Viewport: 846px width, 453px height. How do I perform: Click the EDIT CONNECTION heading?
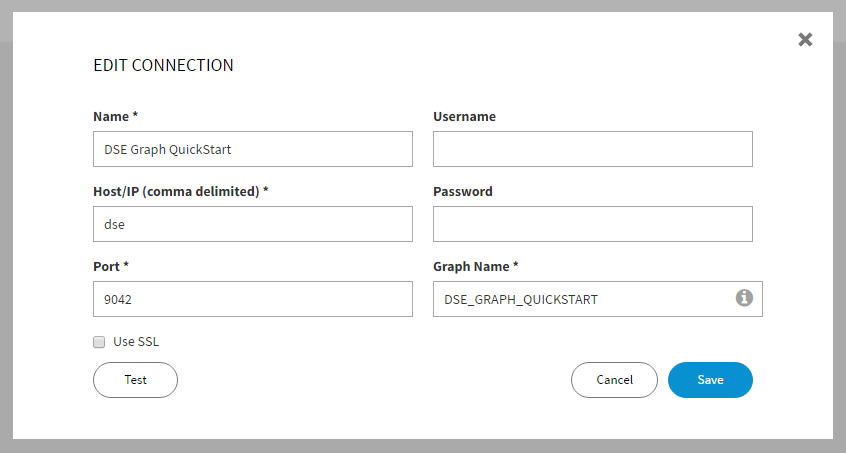click(x=163, y=65)
